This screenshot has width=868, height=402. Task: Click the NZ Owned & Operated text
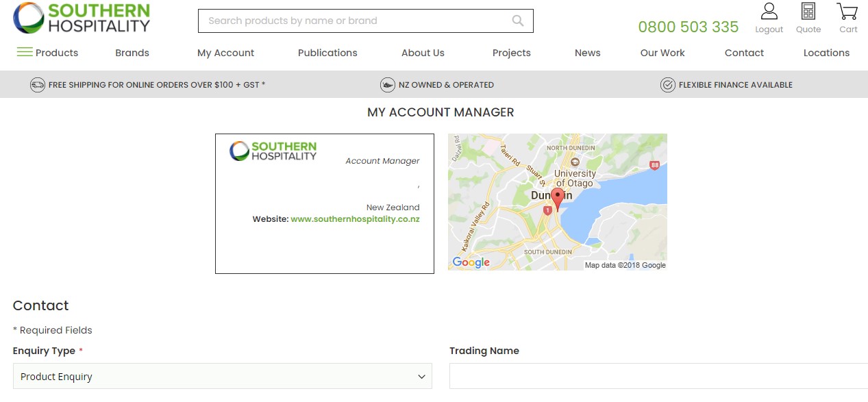446,85
